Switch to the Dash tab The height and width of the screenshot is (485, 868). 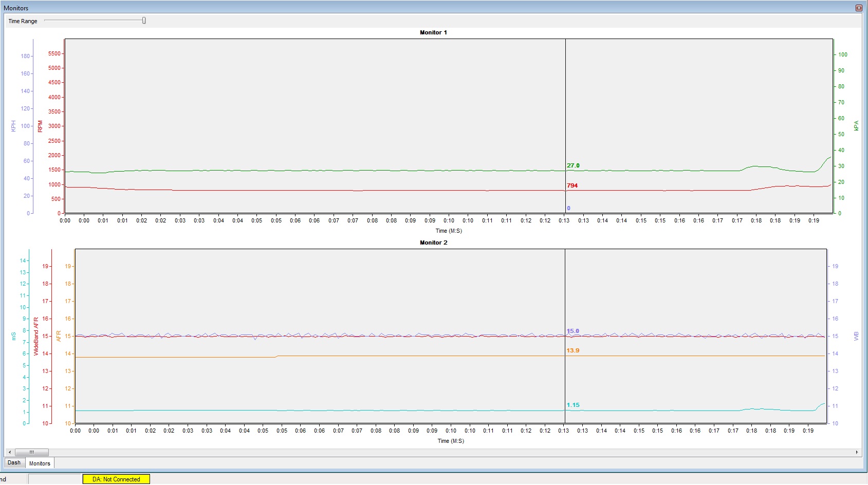(x=14, y=462)
